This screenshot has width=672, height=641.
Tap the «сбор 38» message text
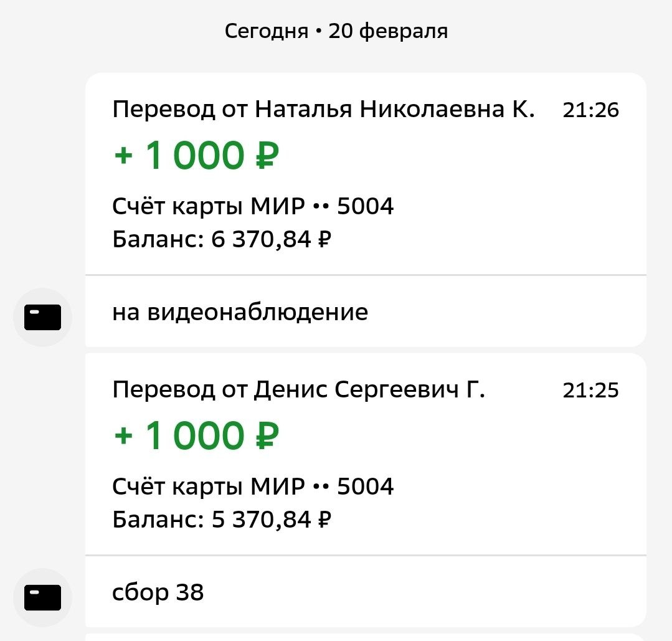click(158, 592)
